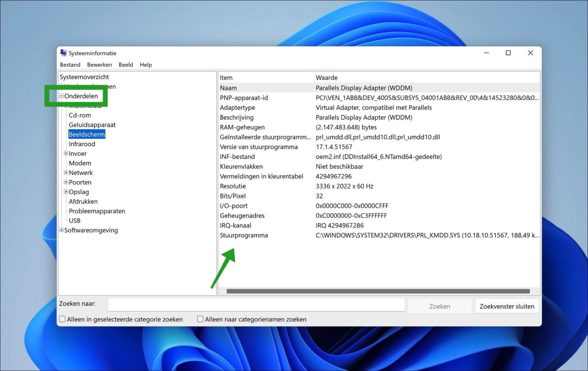
Task: Select Cd-rom in the tree
Action: (80, 115)
